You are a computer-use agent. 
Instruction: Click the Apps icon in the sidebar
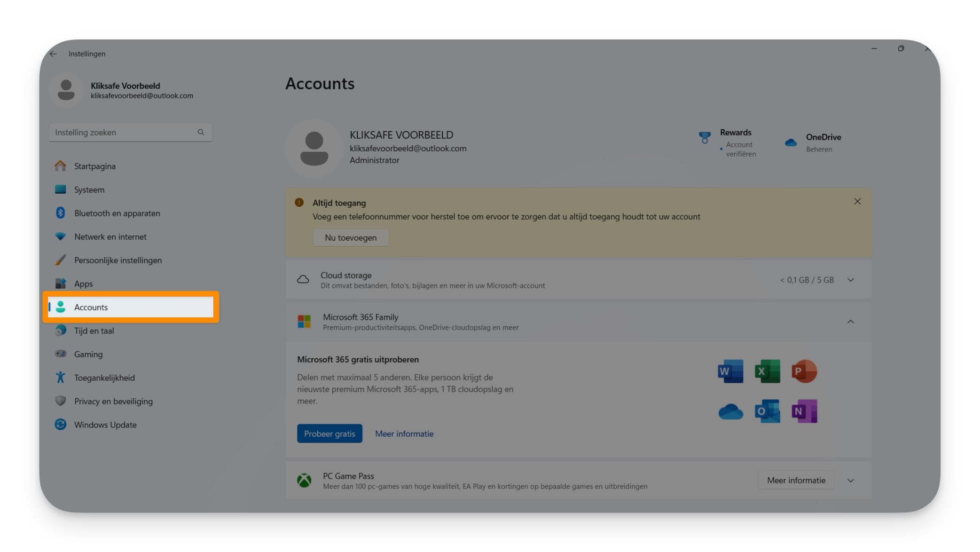click(60, 284)
